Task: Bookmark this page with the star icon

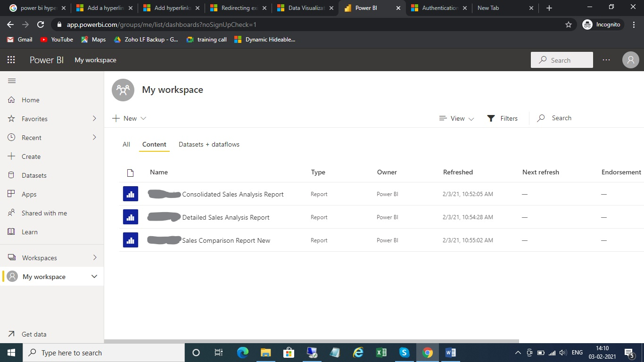Action: coord(569,25)
